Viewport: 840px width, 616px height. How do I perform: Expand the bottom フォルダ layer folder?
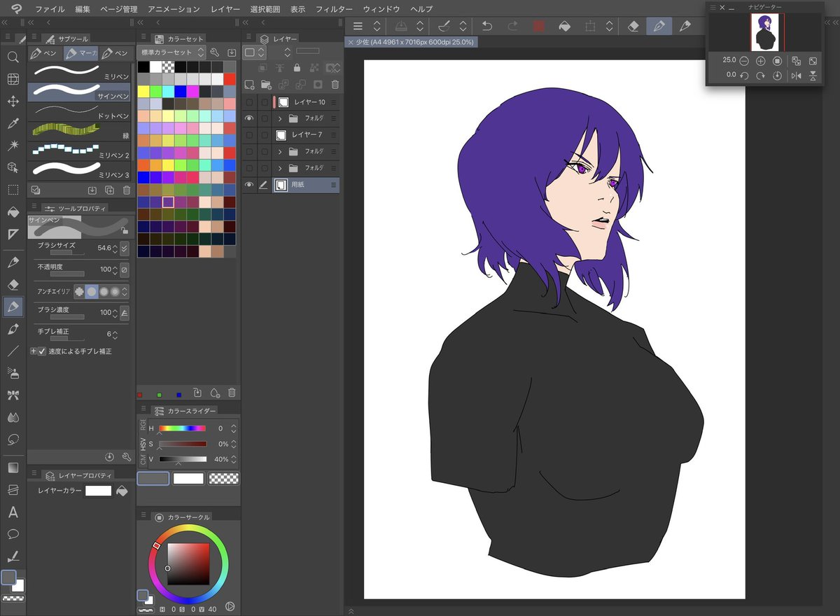tap(280, 168)
